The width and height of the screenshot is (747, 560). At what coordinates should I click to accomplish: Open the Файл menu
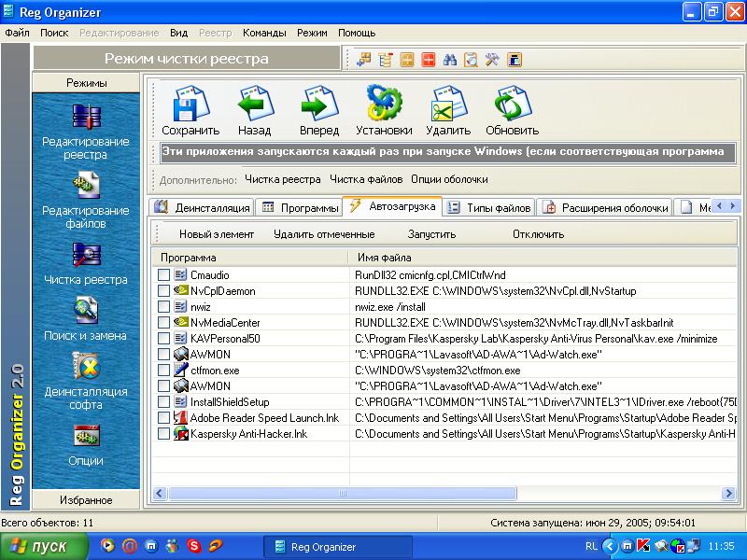point(17,33)
